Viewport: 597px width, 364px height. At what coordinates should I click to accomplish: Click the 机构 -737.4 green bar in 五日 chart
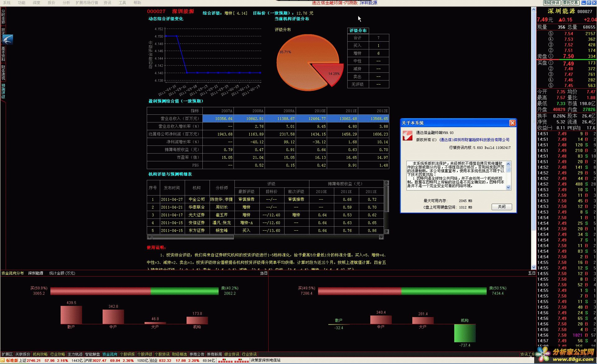point(465,333)
